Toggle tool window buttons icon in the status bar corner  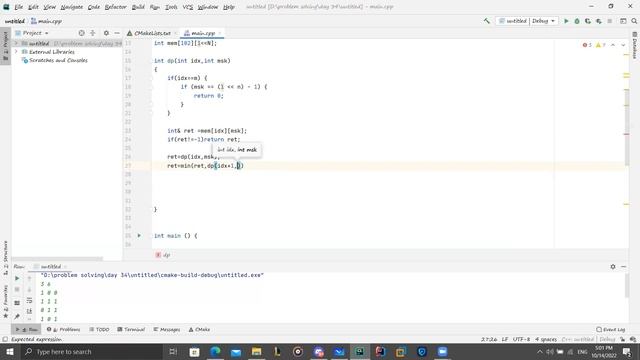[x=5, y=339]
